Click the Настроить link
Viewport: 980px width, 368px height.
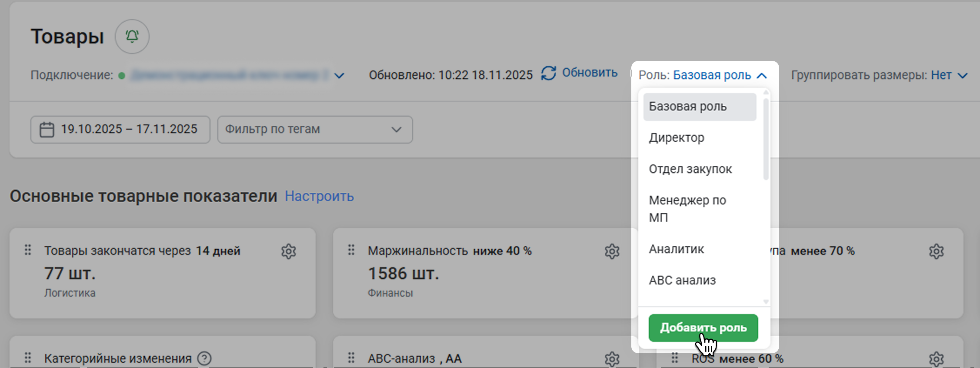[x=319, y=196]
